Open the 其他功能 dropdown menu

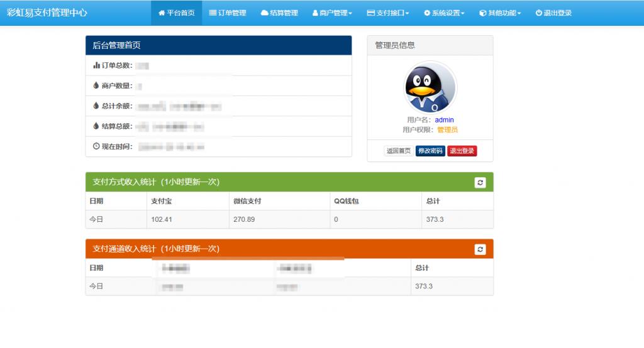pos(500,13)
